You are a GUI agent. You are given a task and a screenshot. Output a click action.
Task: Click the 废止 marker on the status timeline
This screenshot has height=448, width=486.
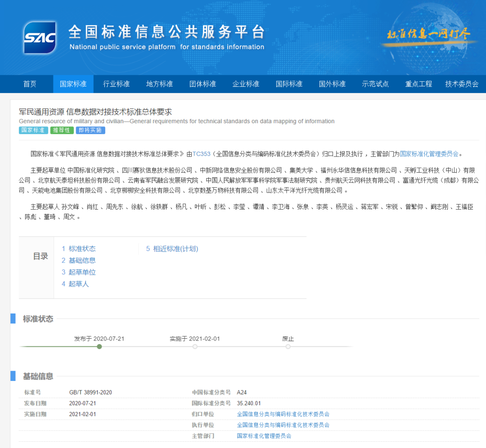click(288, 347)
